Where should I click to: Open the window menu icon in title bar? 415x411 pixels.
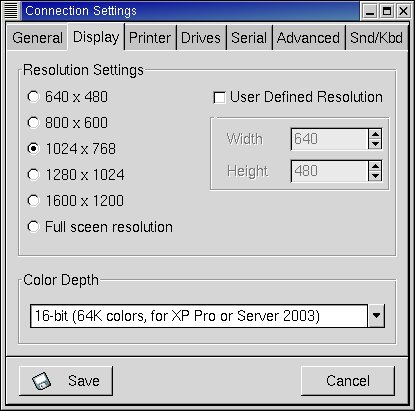click(x=10, y=11)
